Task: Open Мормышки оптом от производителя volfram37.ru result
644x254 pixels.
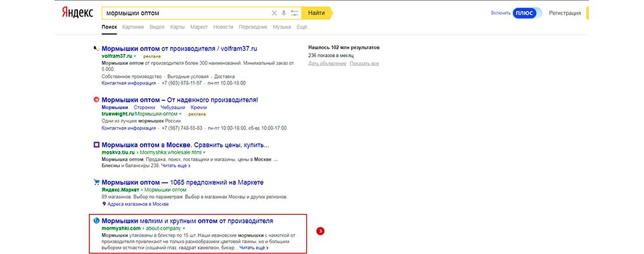Action: (179, 48)
